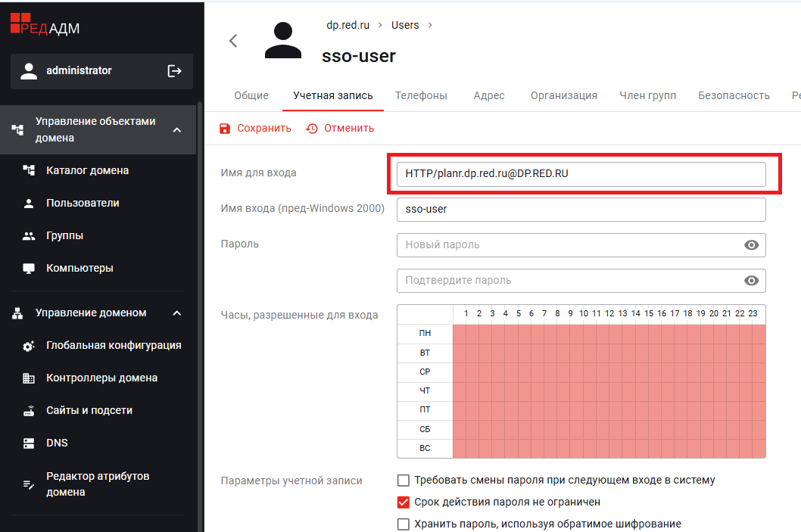The image size is (801, 532).
Task: Switch to Член групп tab
Action: (647, 96)
